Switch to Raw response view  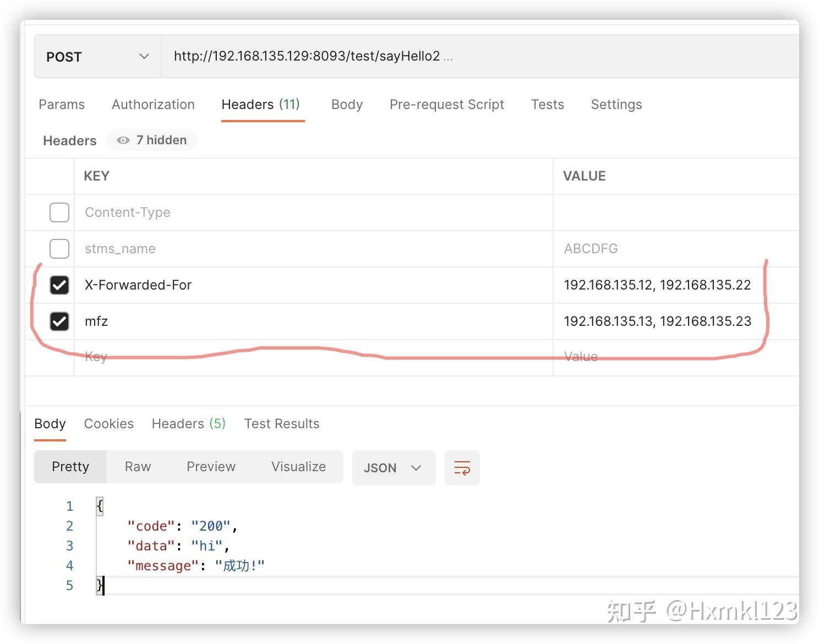137,466
